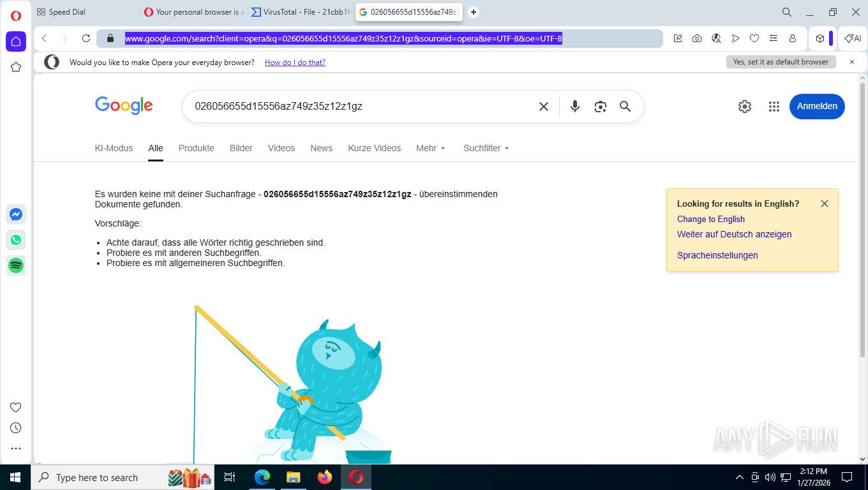Open the Windows notification center

[847, 477]
